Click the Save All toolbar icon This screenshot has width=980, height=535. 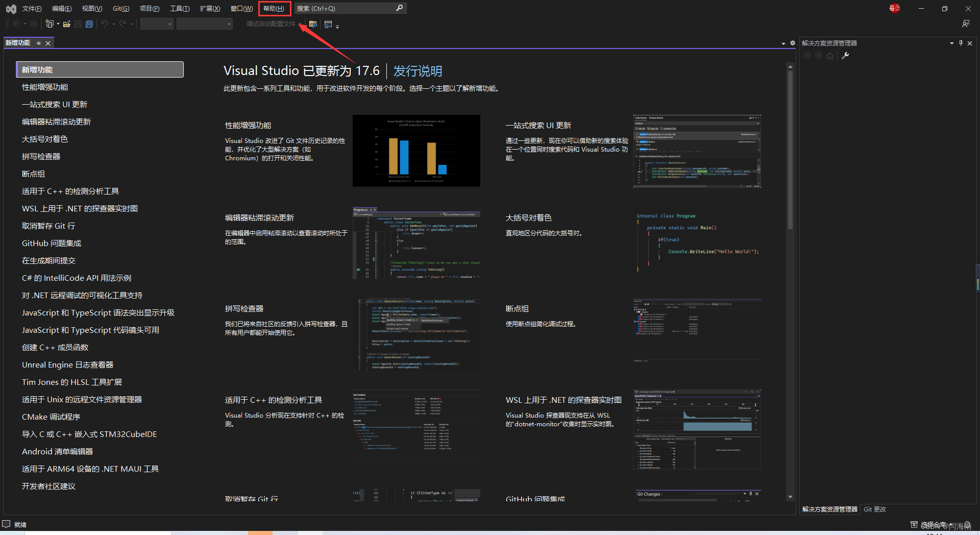89,24
